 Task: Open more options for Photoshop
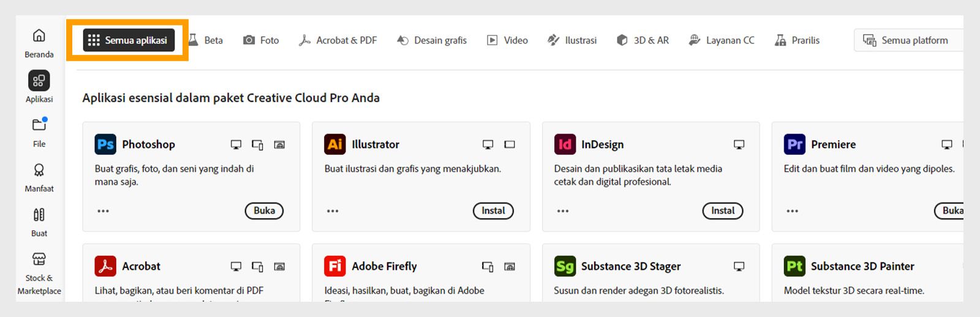tap(103, 211)
